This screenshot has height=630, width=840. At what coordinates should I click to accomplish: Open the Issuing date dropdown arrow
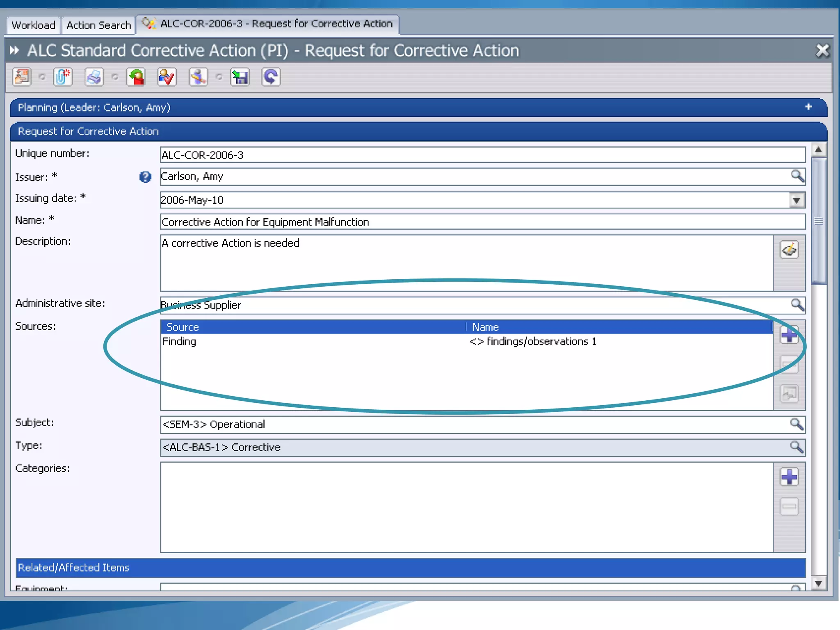pos(797,201)
